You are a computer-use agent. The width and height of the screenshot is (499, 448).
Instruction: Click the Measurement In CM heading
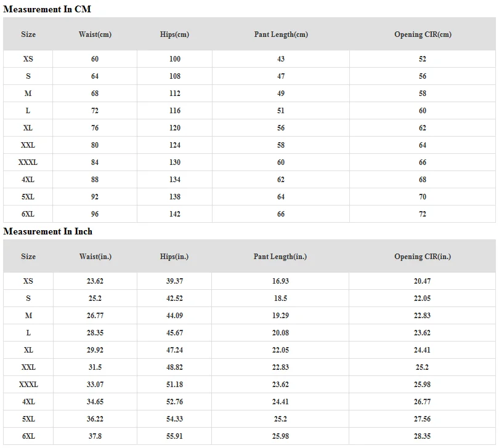(47, 9)
